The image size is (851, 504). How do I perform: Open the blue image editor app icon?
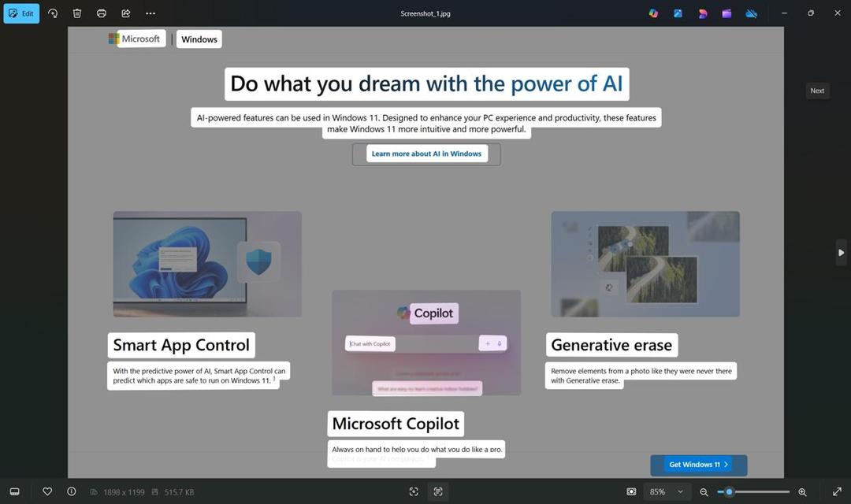[678, 13]
